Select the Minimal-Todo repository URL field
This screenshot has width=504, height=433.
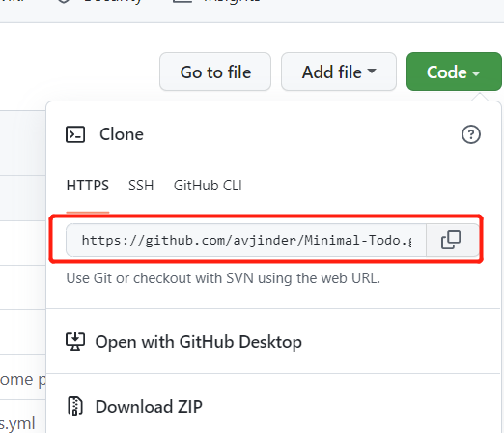pos(246,240)
